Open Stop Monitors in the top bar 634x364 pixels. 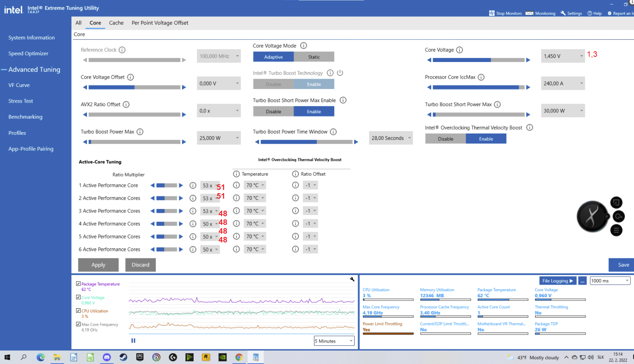505,13
